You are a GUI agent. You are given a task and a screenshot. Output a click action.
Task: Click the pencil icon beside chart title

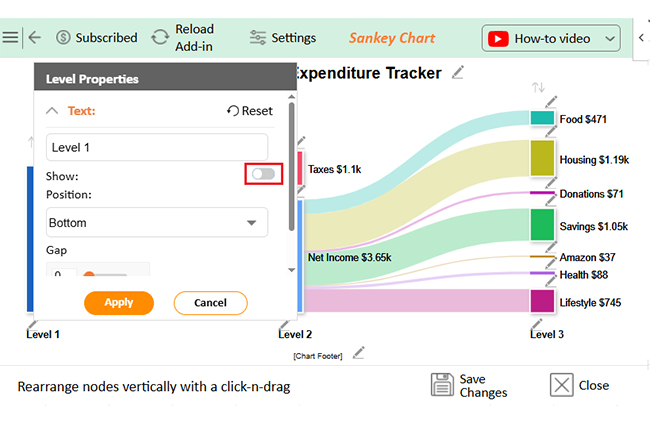click(458, 73)
